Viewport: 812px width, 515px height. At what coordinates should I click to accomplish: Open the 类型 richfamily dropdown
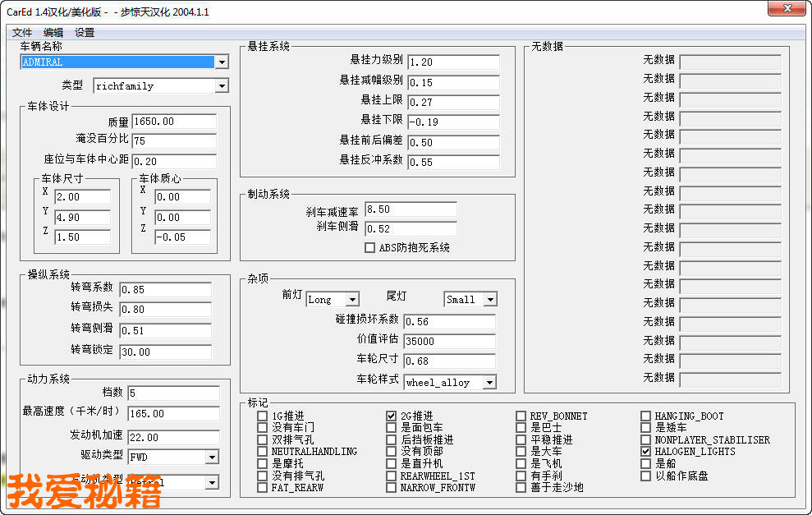(221, 86)
